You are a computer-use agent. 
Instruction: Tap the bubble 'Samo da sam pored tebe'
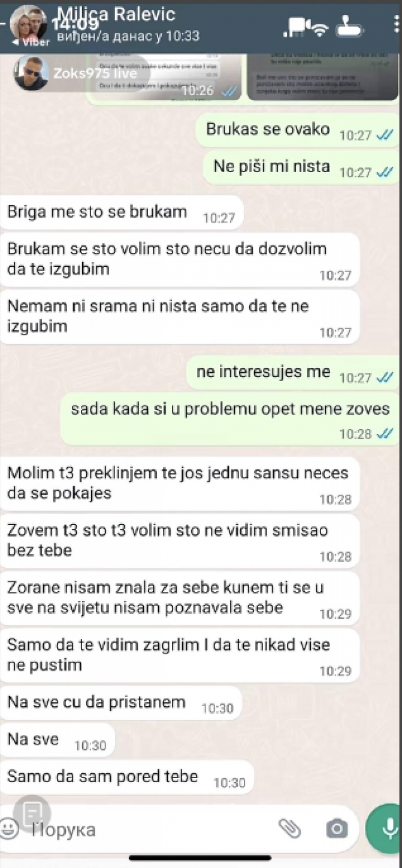pyautogui.click(x=126, y=777)
